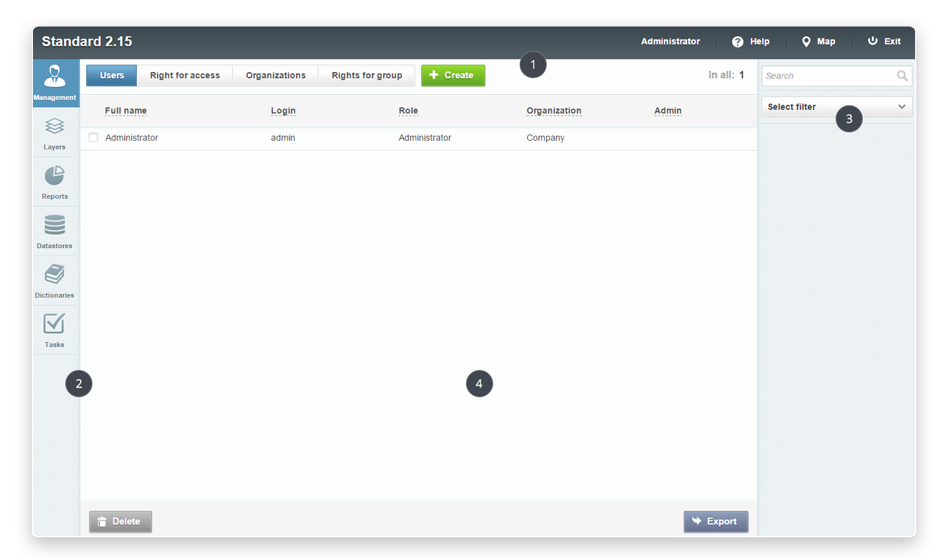Open the Datastores database icon
Viewport: 950px width, 560px height.
coord(55,232)
